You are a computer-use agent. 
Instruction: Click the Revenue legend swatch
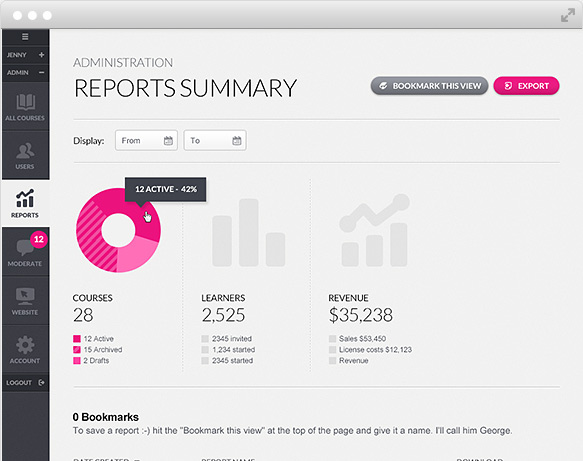(x=332, y=361)
